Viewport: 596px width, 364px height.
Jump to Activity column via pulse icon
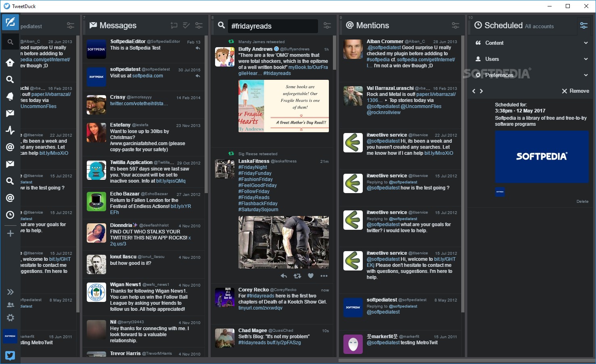coord(10,130)
